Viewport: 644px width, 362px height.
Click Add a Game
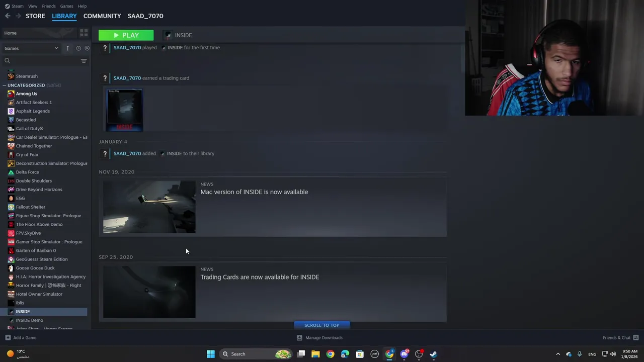coord(21,338)
